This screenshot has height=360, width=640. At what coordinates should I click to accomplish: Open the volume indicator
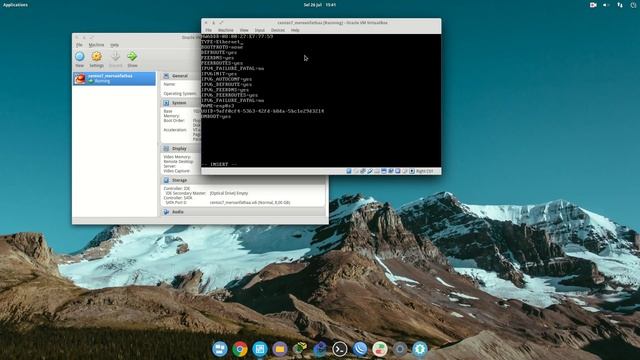[x=606, y=5]
